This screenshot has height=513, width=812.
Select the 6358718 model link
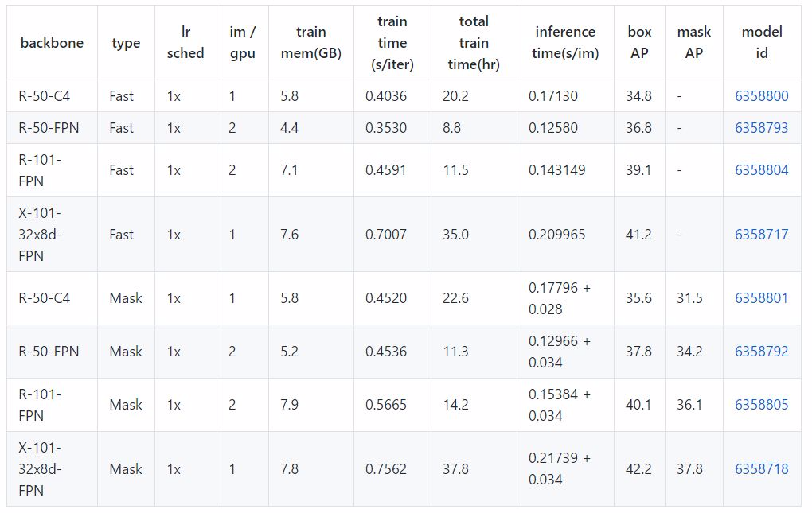(x=761, y=469)
